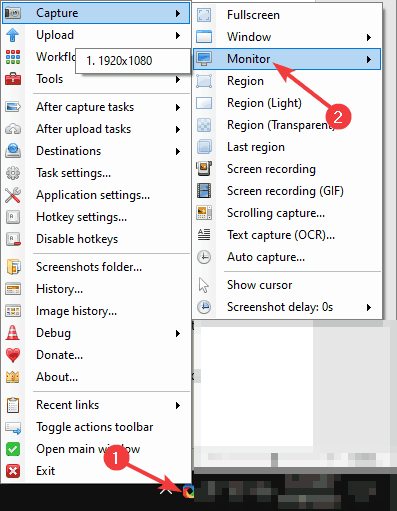Open Text capture (OCR) via its icon
The height and width of the screenshot is (511, 397).
(204, 235)
